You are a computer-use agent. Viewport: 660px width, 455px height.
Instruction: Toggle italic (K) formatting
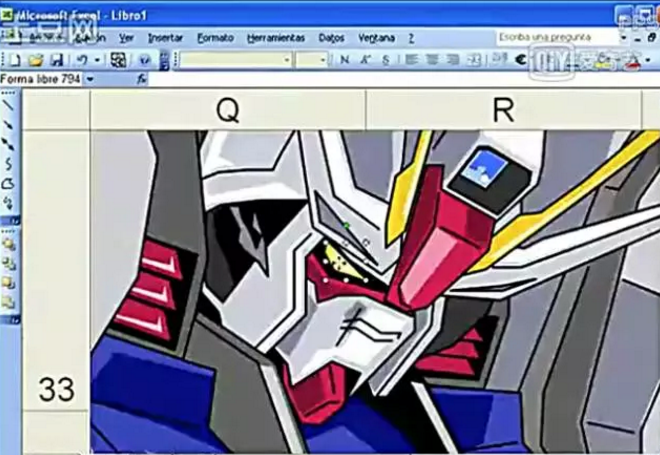tap(365, 60)
